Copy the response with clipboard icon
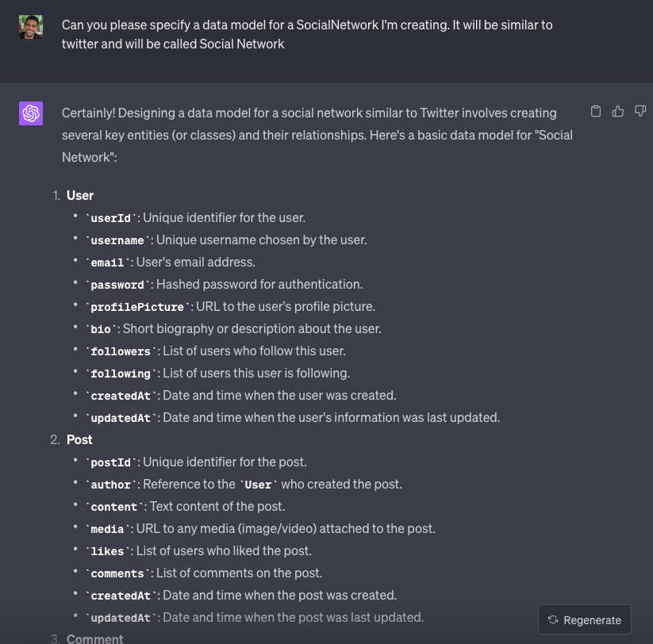 tap(596, 111)
